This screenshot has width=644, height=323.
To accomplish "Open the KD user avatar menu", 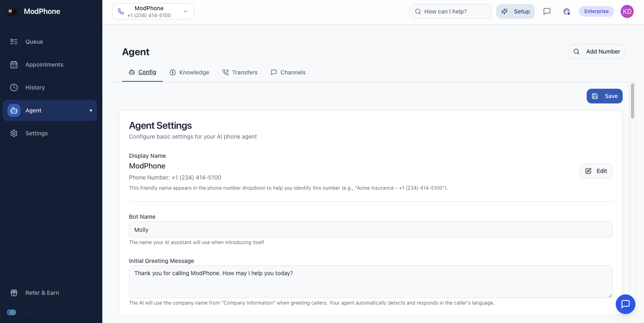I will (627, 11).
